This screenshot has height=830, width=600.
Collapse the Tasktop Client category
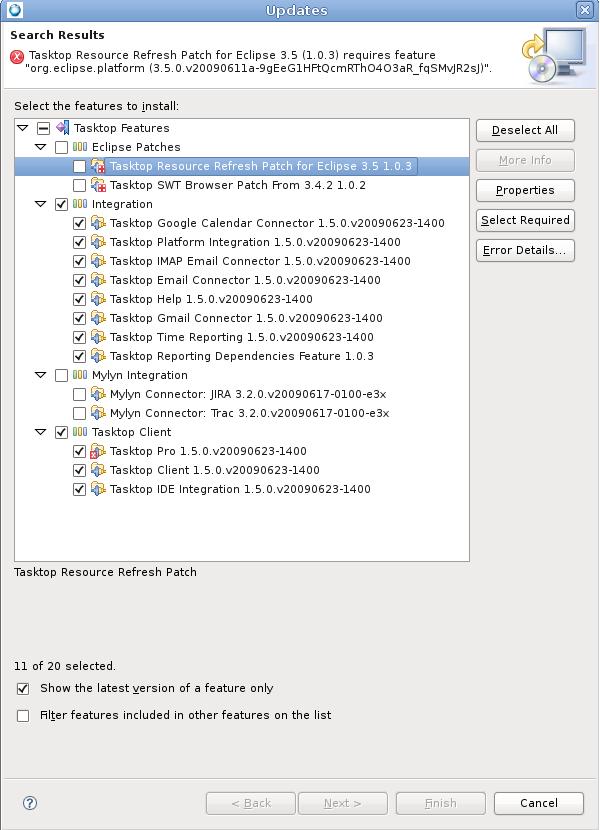(41, 432)
